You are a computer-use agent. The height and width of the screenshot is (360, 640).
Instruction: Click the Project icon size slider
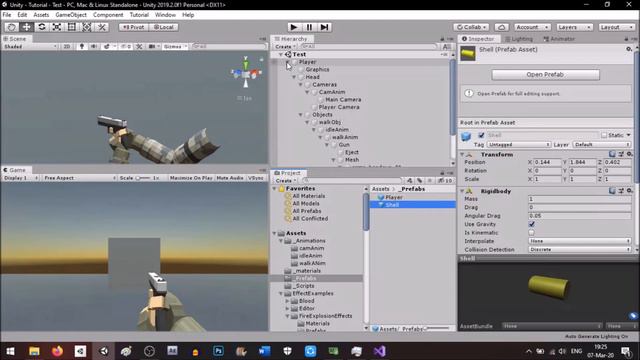(x=438, y=328)
